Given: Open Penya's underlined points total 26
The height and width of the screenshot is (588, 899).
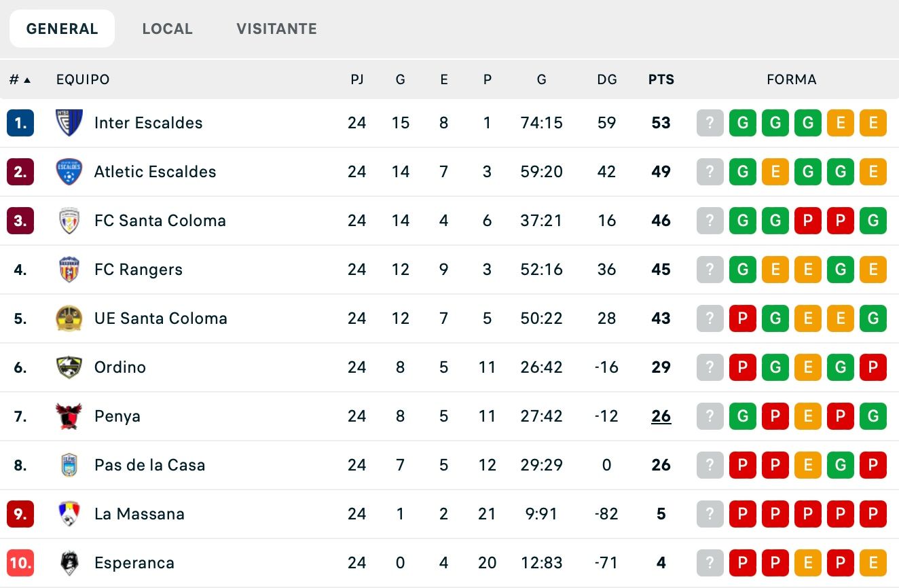Looking at the screenshot, I should [x=661, y=416].
